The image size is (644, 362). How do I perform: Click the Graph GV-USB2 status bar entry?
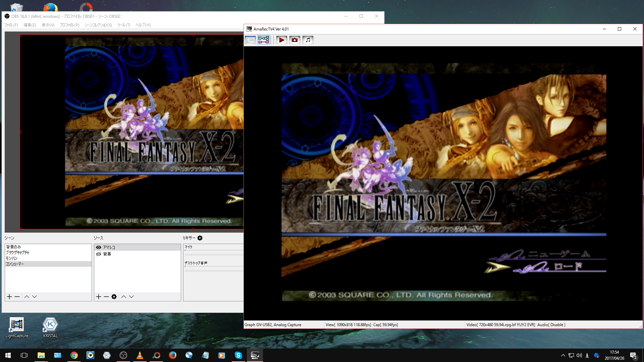coord(273,325)
